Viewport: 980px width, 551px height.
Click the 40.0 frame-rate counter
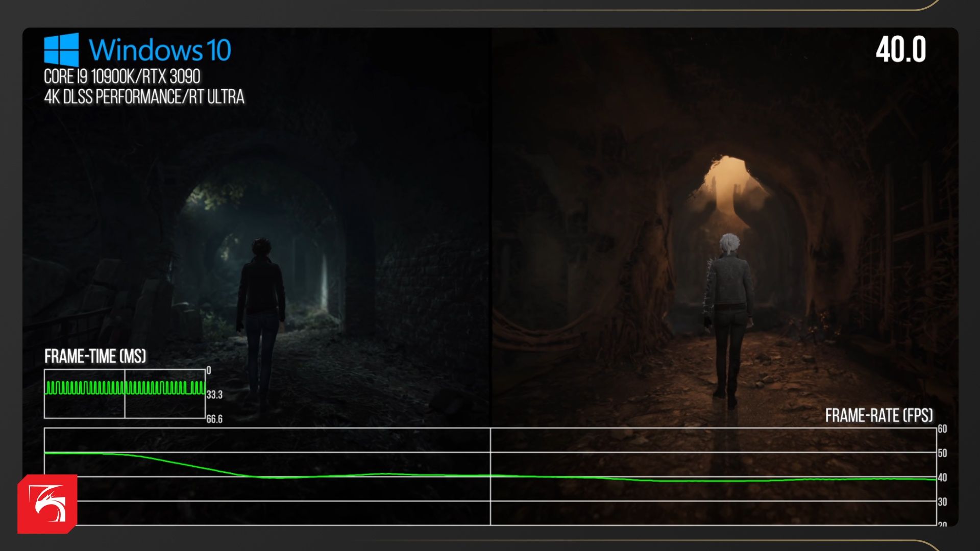point(900,50)
